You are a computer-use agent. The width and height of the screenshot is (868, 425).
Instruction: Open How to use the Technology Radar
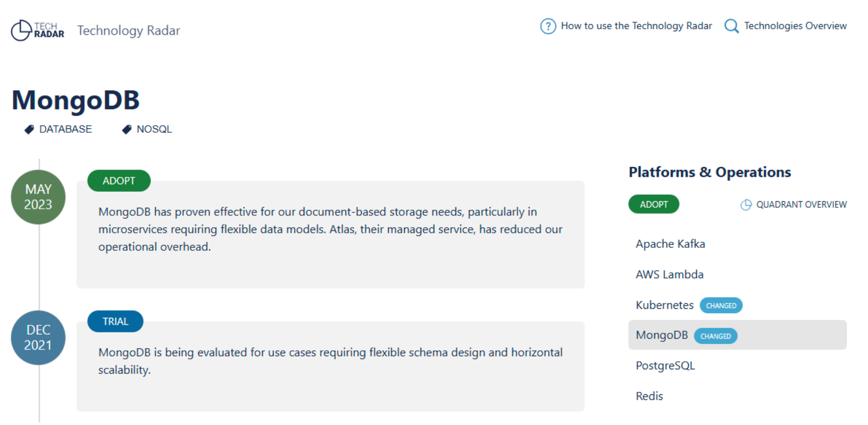pyautogui.click(x=636, y=26)
